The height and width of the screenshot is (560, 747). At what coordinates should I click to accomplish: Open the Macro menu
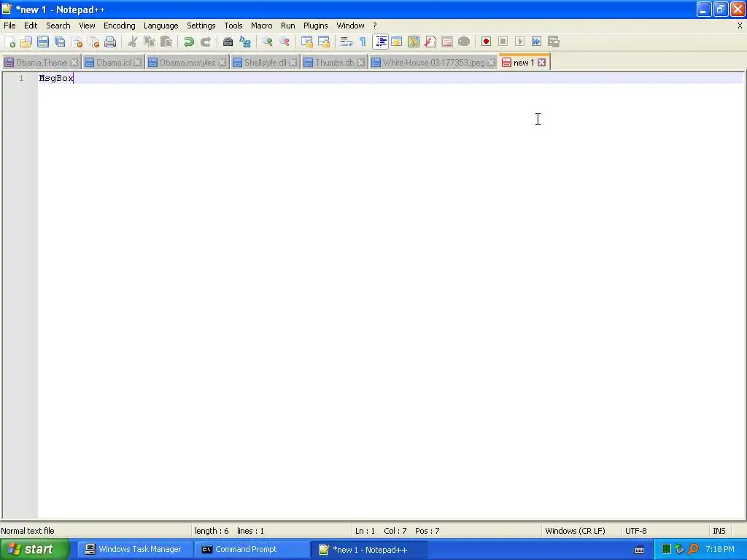click(262, 26)
